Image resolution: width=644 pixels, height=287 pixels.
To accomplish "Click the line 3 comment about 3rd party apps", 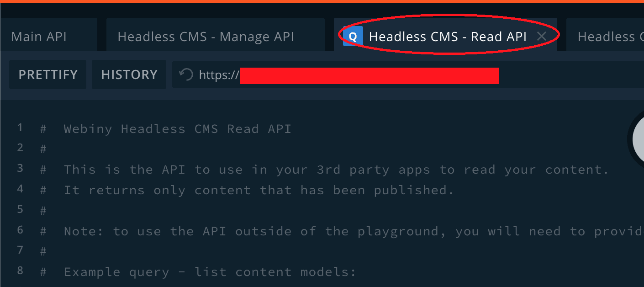I will click(x=337, y=170).
